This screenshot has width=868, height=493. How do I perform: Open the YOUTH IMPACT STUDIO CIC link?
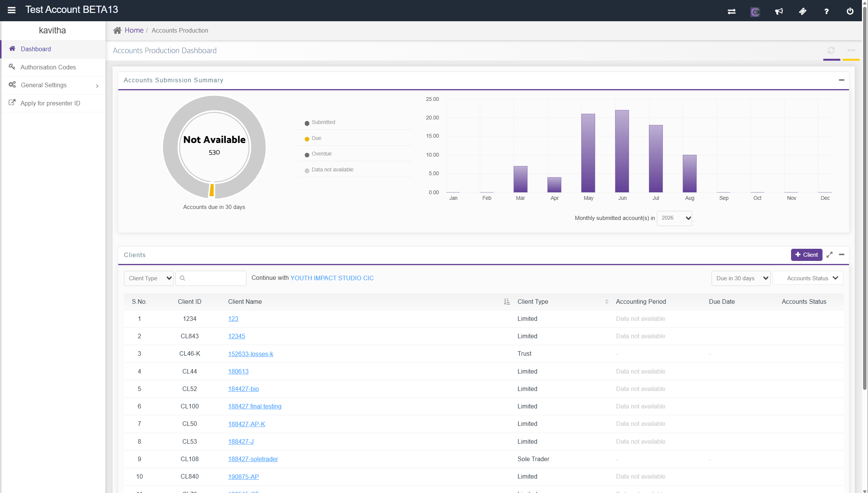332,278
